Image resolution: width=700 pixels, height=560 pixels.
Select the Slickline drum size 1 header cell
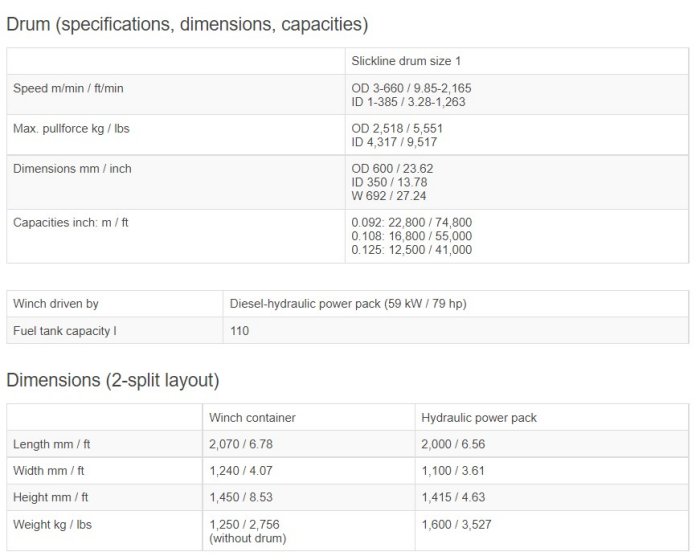coord(405,61)
